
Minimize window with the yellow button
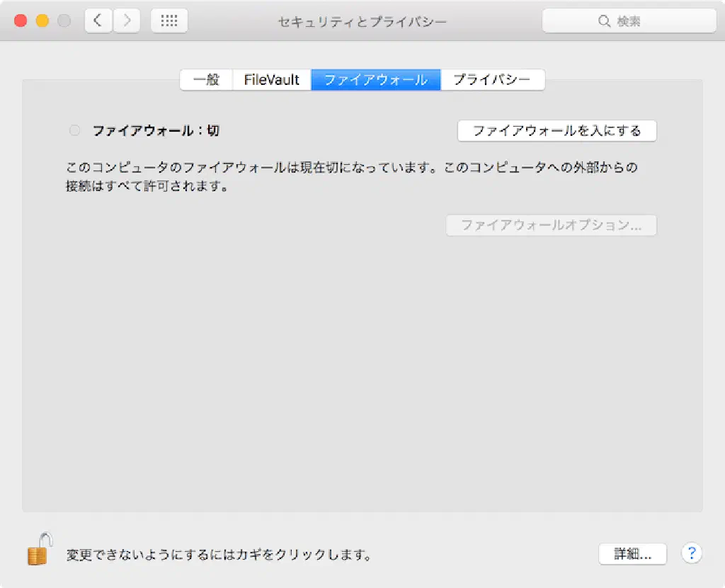pos(42,21)
